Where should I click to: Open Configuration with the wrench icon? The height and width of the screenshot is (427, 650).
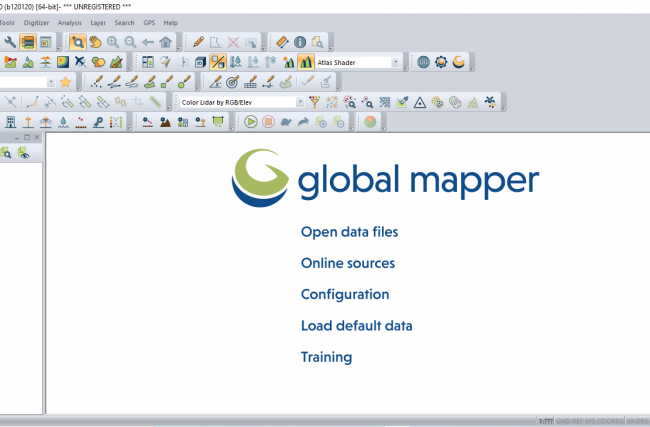click(10, 42)
